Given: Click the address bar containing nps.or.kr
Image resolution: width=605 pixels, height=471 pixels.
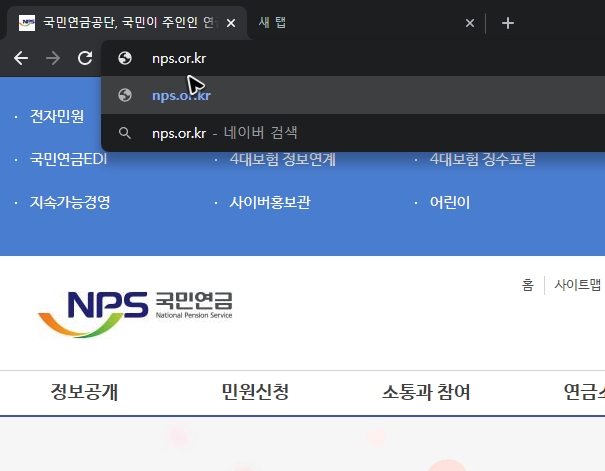Looking at the screenshot, I should [353, 59].
